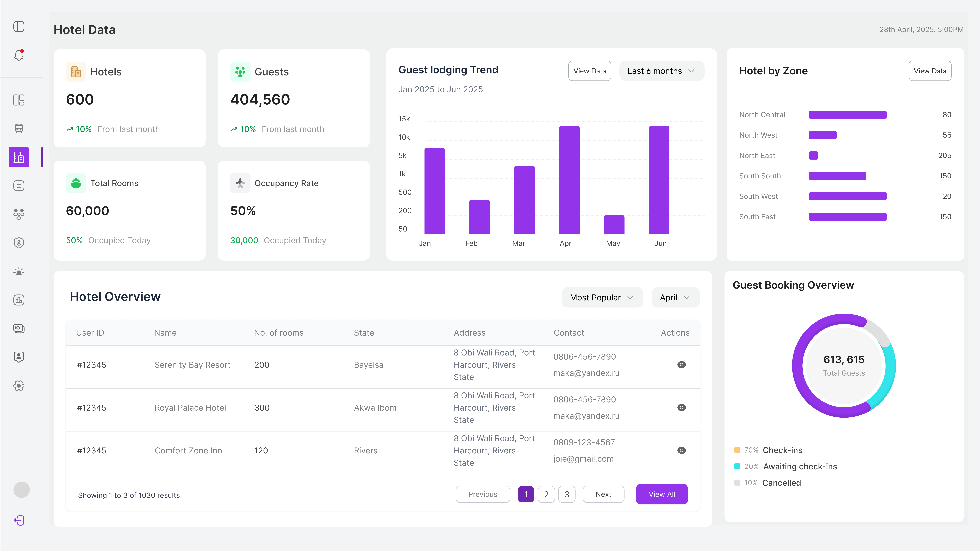Open the settings gear in sidebar
Viewport: 980px width, 551px height.
tap(19, 385)
